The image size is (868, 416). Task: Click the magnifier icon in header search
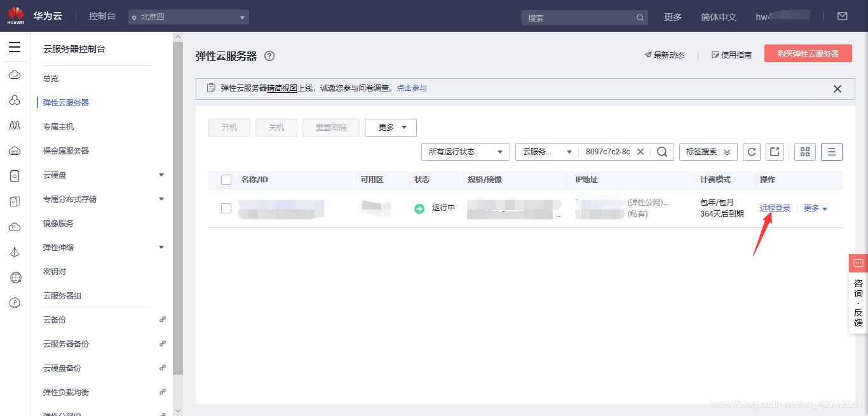tap(641, 18)
